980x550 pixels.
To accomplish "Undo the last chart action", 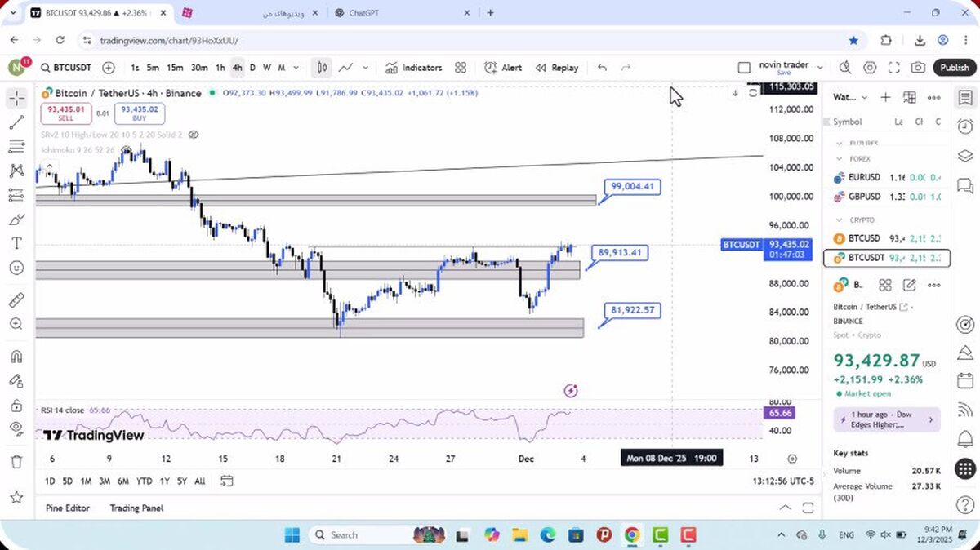I will tap(602, 68).
